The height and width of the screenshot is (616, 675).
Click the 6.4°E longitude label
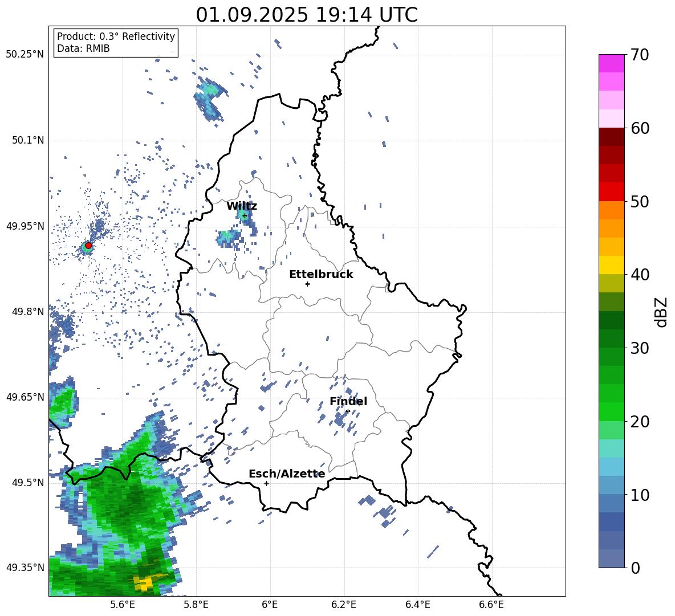[x=417, y=605]
